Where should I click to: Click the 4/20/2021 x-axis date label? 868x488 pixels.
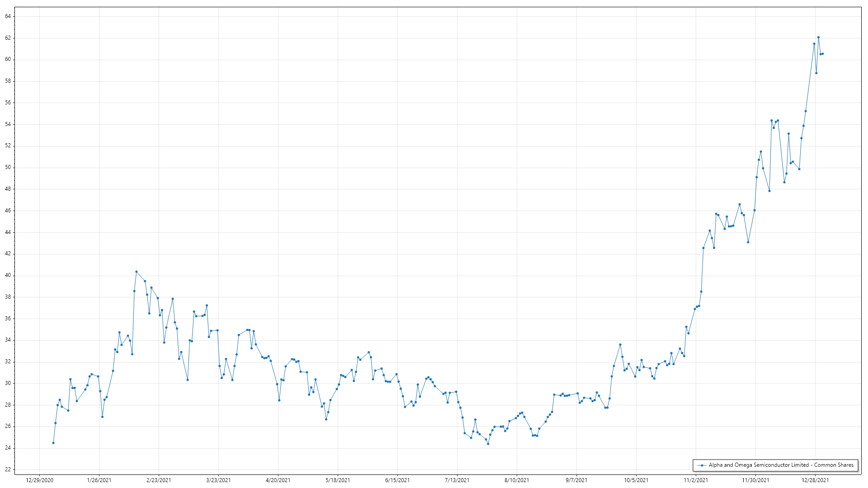tap(278, 480)
